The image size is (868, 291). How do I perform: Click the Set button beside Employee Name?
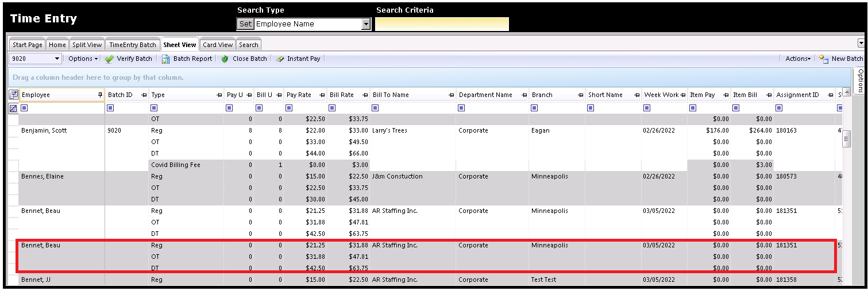click(x=245, y=24)
